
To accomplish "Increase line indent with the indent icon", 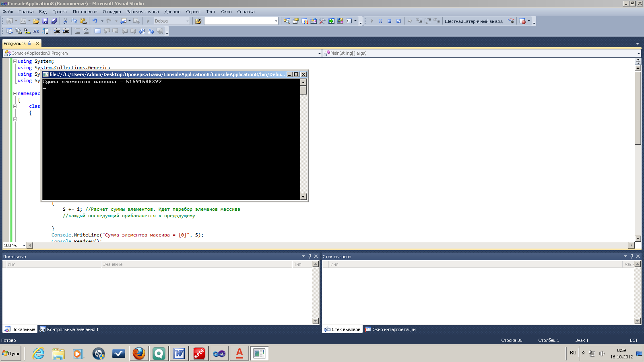I will click(x=66, y=31).
